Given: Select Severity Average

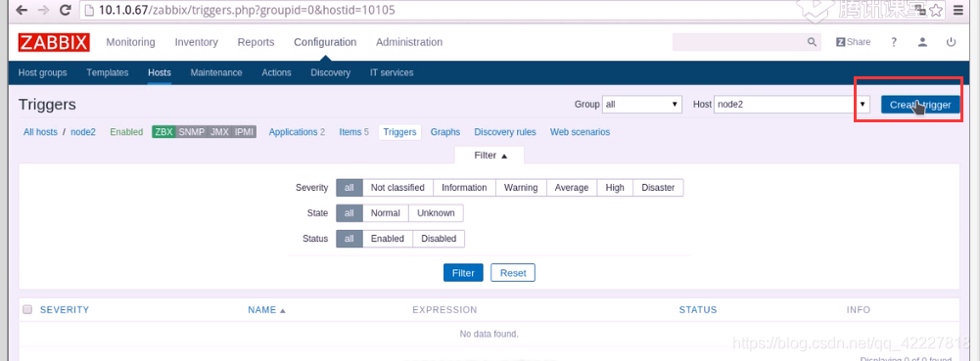Looking at the screenshot, I should click(x=572, y=188).
